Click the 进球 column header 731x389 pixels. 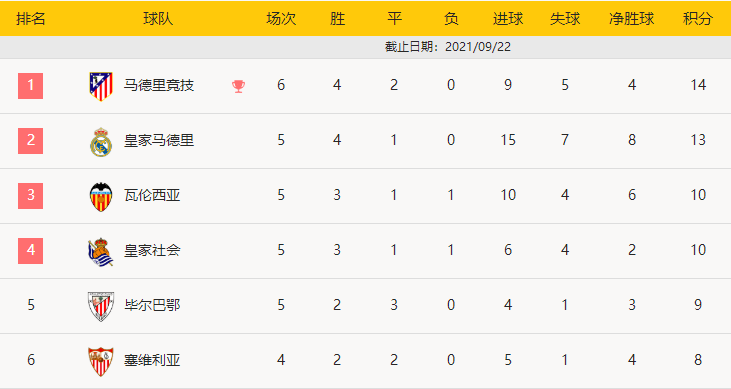pos(508,19)
